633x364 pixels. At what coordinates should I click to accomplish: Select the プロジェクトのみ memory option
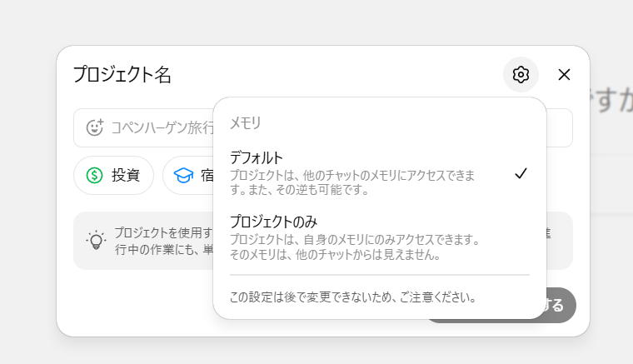pyautogui.click(x=380, y=237)
